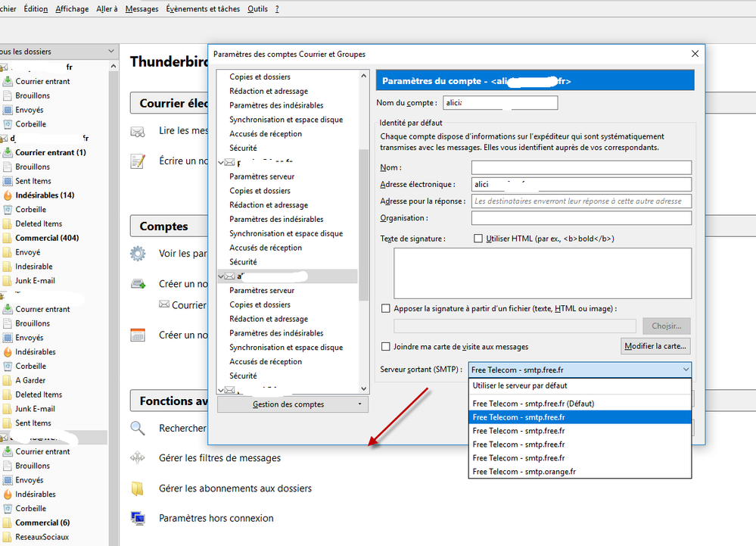Open the Tous les dossiers view dropdown
Screen dimensions: 756x546
(111, 51)
